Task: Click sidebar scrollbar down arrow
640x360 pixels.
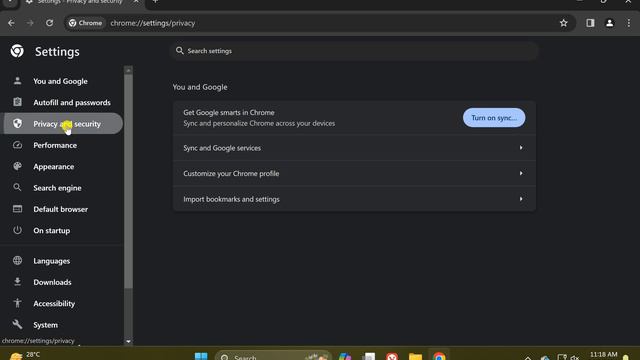Action: 128,341
